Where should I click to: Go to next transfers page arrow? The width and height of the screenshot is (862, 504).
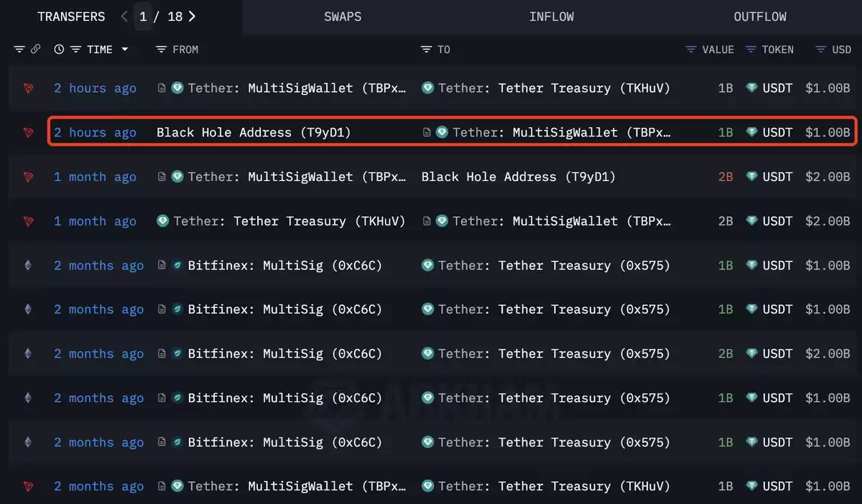192,17
